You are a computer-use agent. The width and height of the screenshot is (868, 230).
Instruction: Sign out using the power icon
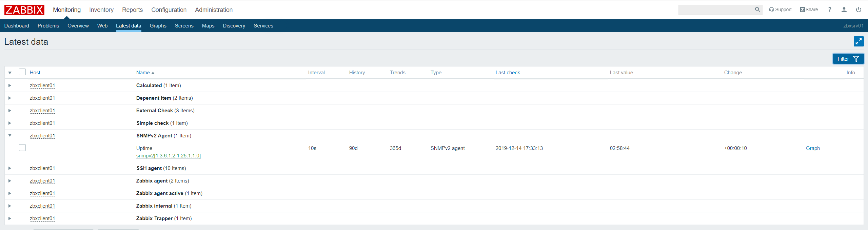pyautogui.click(x=859, y=10)
